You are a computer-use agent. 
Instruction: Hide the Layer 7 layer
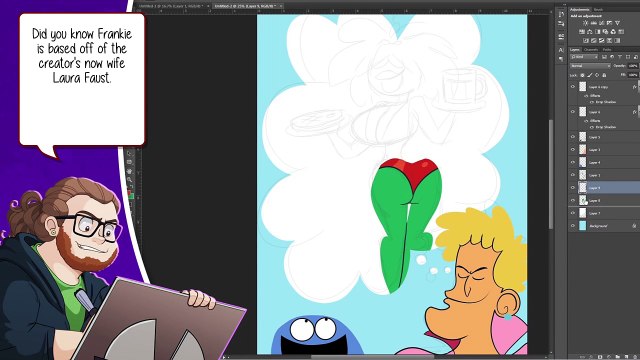[x=573, y=213]
